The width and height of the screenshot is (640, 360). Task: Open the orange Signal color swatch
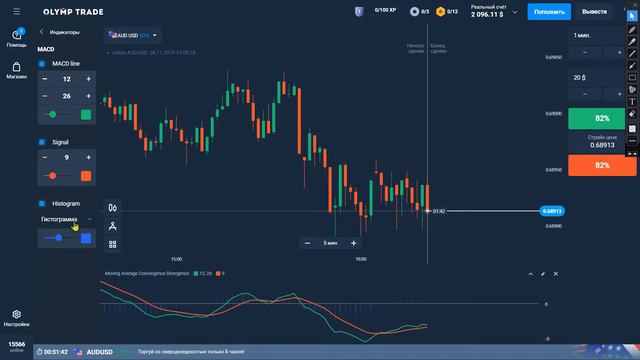point(86,176)
